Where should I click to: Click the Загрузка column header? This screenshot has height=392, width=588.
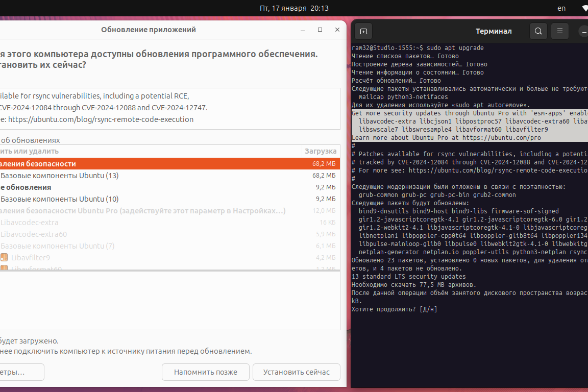click(x=321, y=151)
